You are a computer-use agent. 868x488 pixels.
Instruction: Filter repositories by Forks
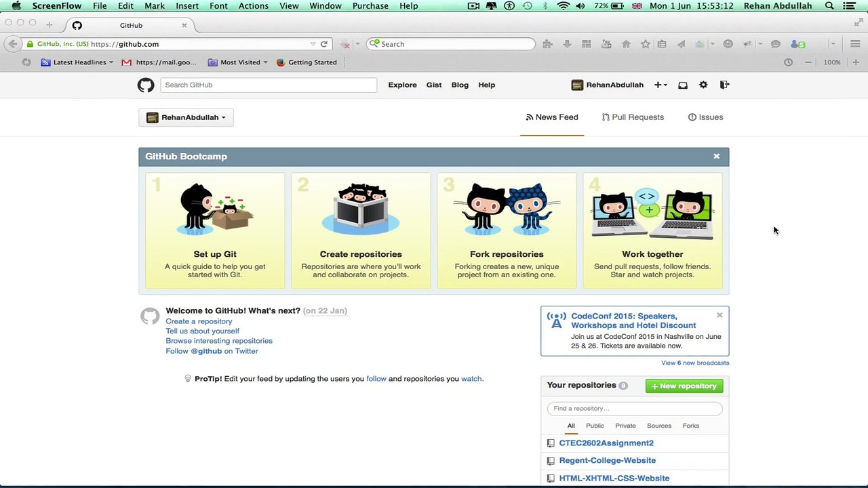pos(690,426)
